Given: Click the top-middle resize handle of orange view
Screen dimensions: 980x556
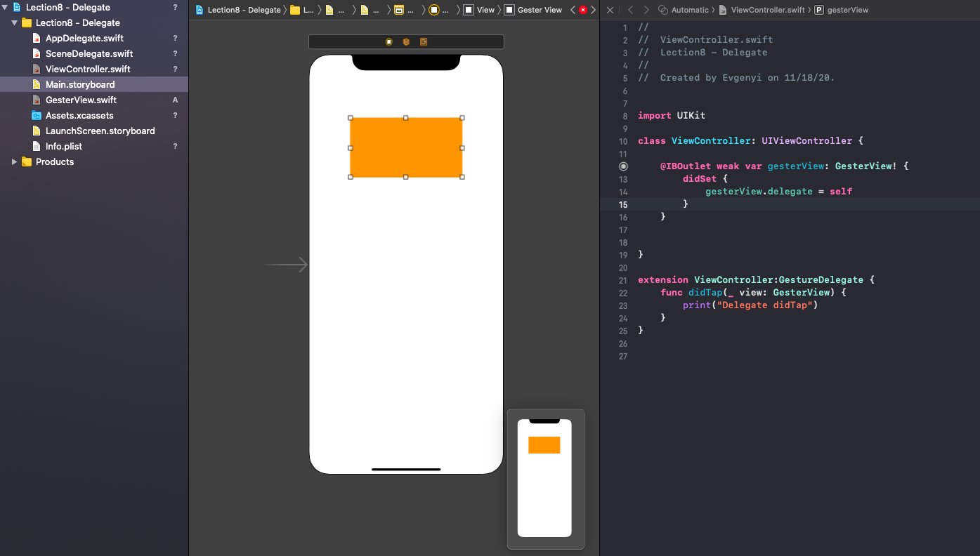Looking at the screenshot, I should pyautogui.click(x=406, y=118).
